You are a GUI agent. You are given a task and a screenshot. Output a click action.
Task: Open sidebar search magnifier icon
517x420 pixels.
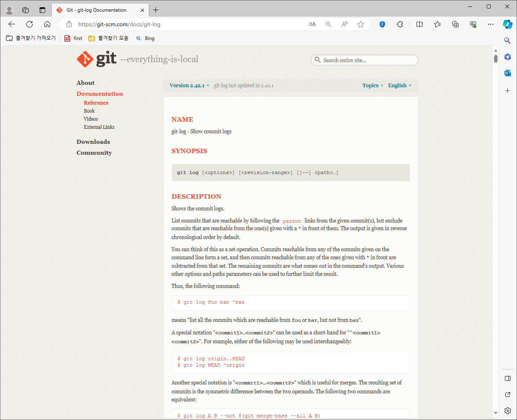point(508,40)
